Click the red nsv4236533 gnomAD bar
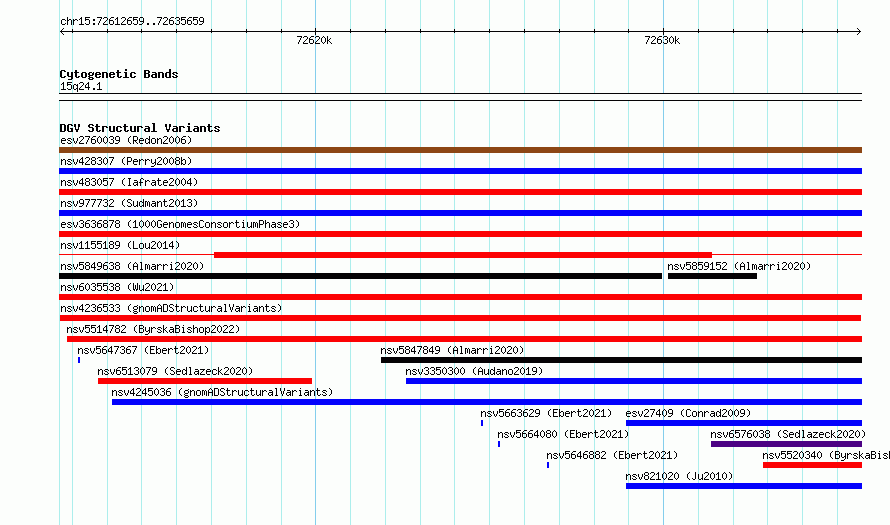Viewport: 890px width, 525px height. [x=460, y=318]
